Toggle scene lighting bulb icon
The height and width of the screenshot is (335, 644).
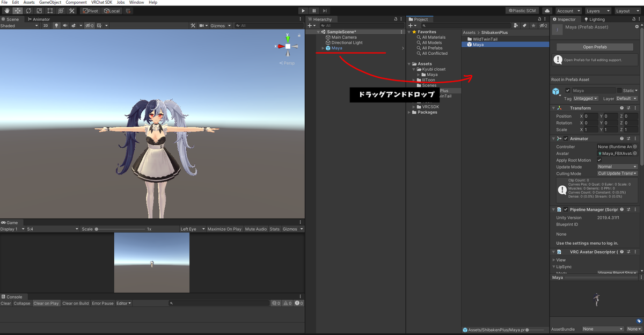56,26
